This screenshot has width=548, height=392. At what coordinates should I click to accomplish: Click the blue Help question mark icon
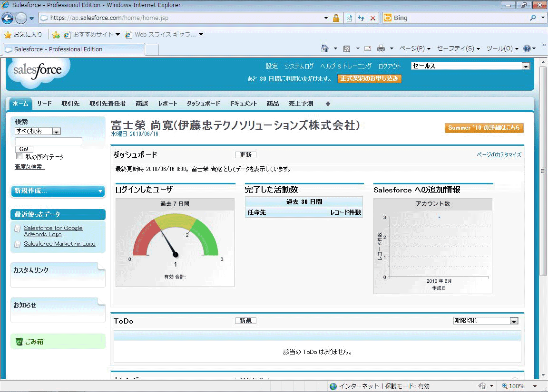point(527,48)
